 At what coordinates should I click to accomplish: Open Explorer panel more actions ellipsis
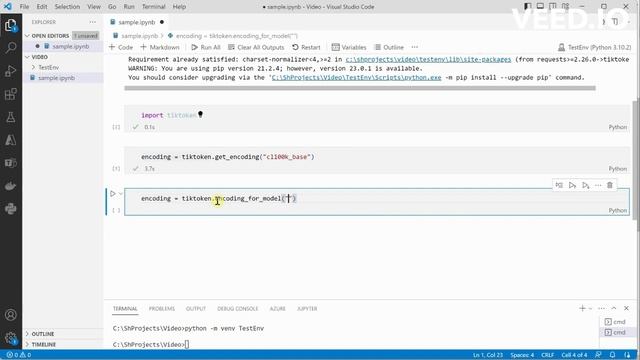coord(93,22)
